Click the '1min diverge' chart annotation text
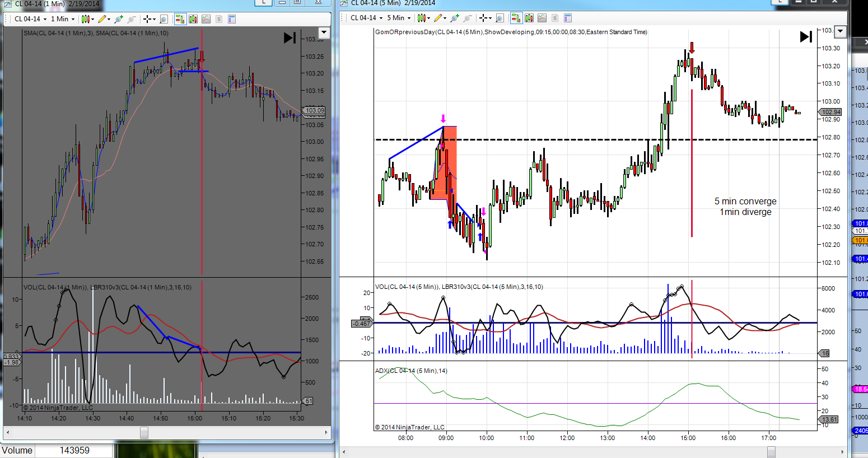Image resolution: width=868 pixels, height=458 pixels. click(745, 212)
